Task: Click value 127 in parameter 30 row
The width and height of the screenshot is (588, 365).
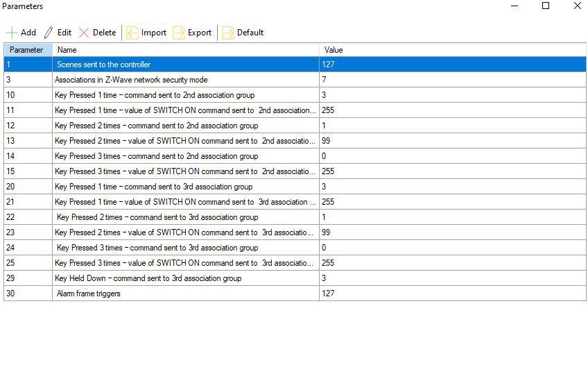Action: tap(328, 294)
